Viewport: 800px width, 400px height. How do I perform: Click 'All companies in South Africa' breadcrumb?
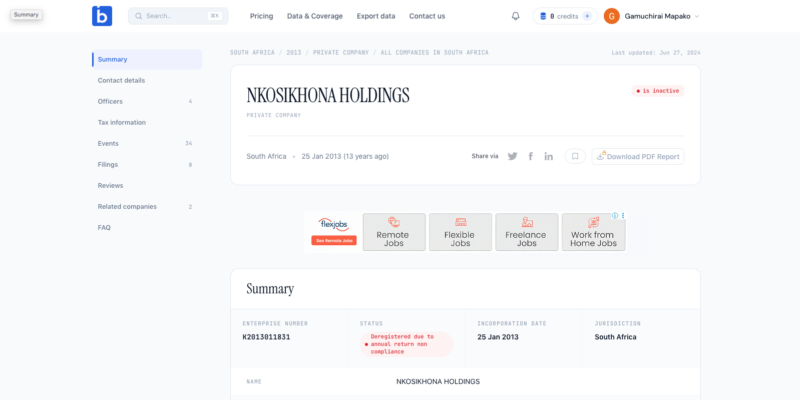pyautogui.click(x=434, y=52)
